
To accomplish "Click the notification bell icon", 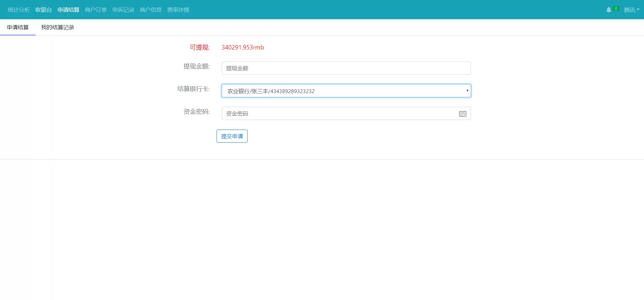I will tap(608, 10).
